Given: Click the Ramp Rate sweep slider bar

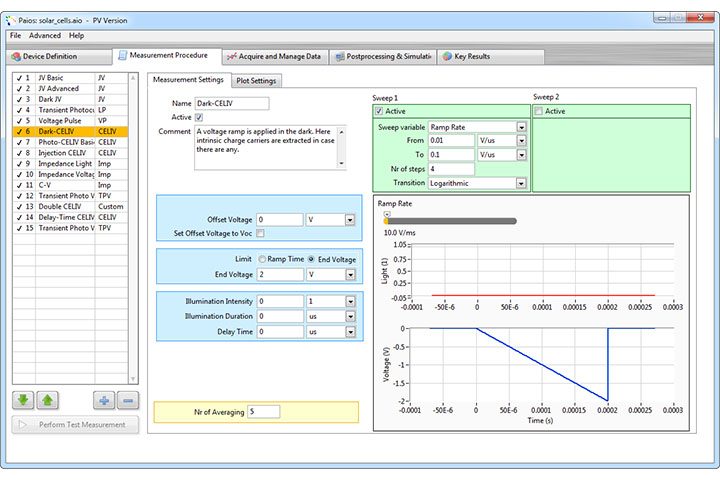Looking at the screenshot, I should coord(450,221).
